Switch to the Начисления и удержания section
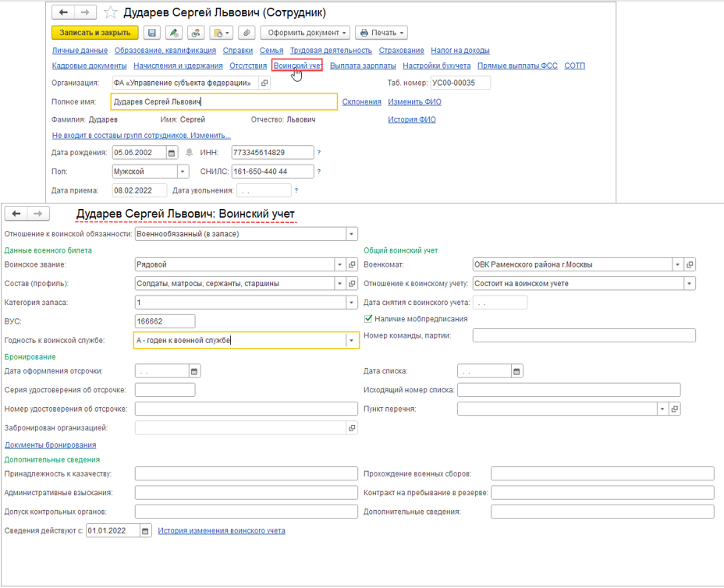 coord(178,66)
